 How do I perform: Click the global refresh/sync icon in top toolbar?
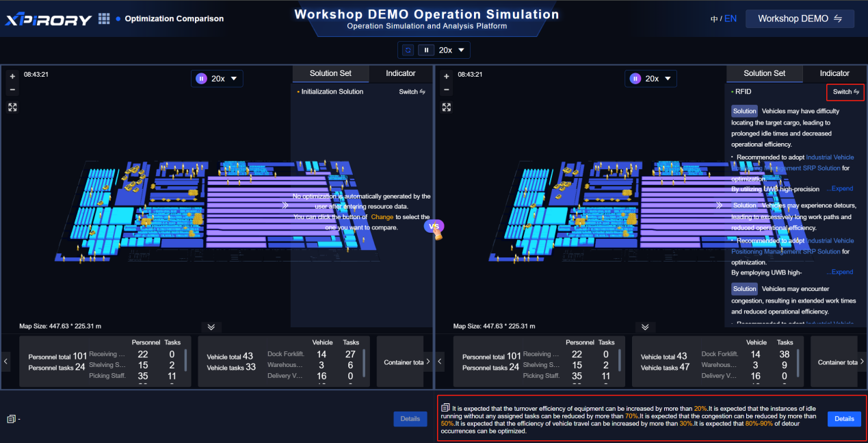click(408, 50)
